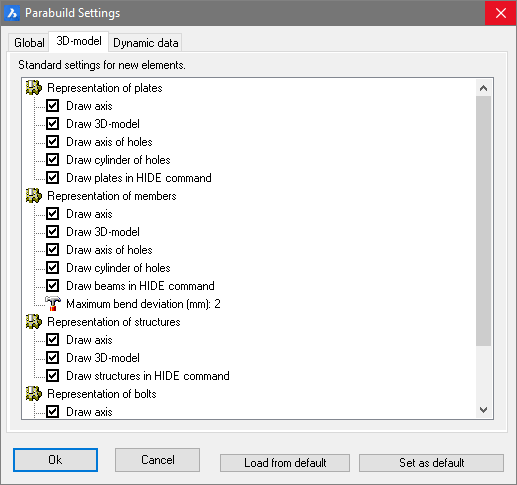Switch to the Global tab

[x=29, y=43]
